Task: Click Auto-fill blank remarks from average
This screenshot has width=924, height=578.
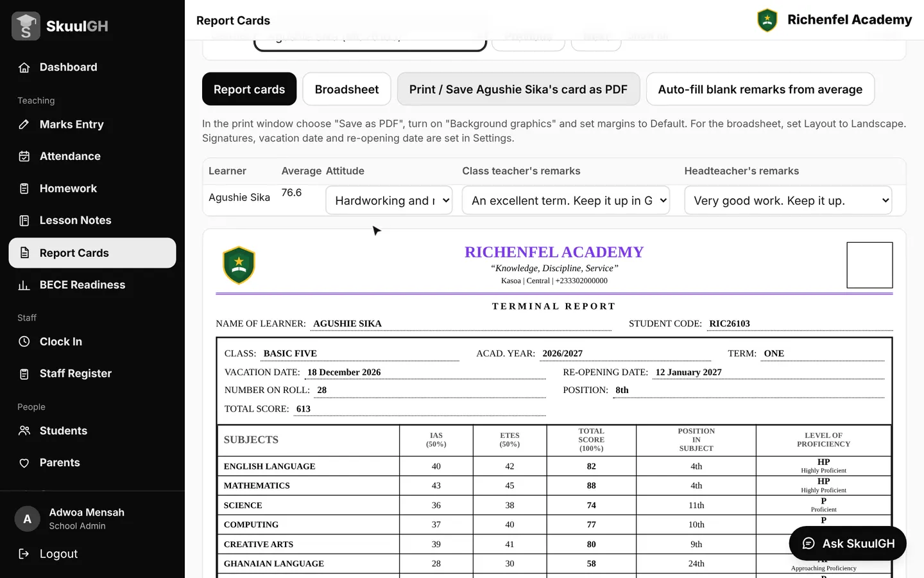Action: click(x=760, y=89)
